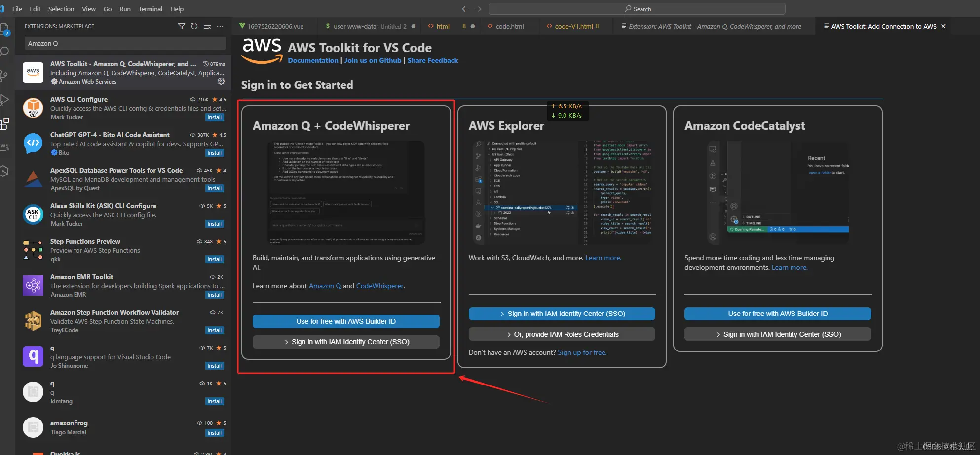Open the Run and Debug view
The width and height of the screenshot is (980, 455).
click(x=4, y=100)
